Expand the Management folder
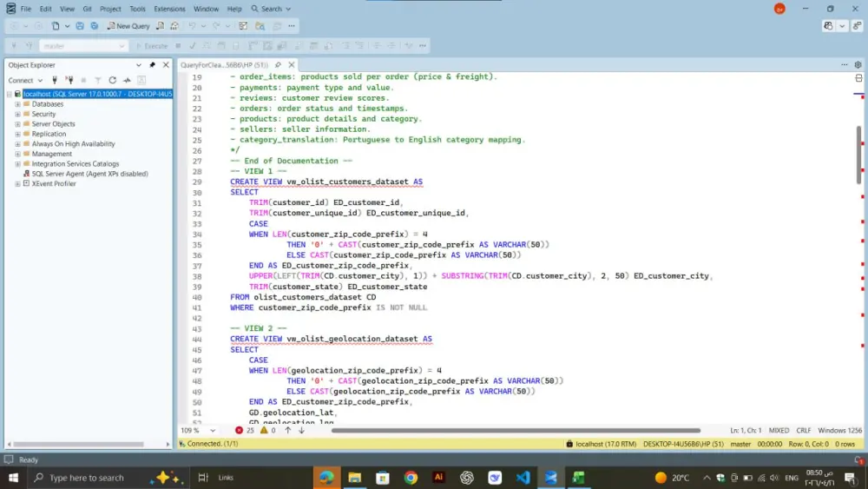The width and height of the screenshot is (868, 489). tap(17, 154)
